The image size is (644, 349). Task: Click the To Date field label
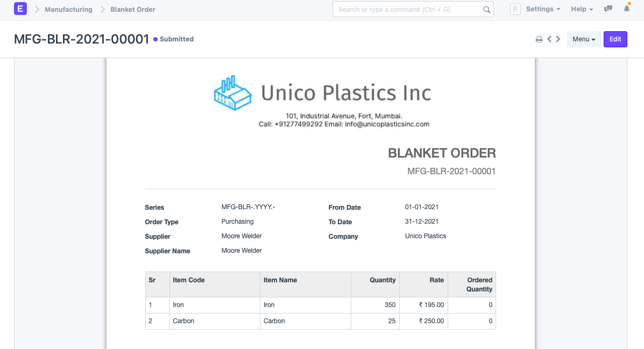click(340, 222)
